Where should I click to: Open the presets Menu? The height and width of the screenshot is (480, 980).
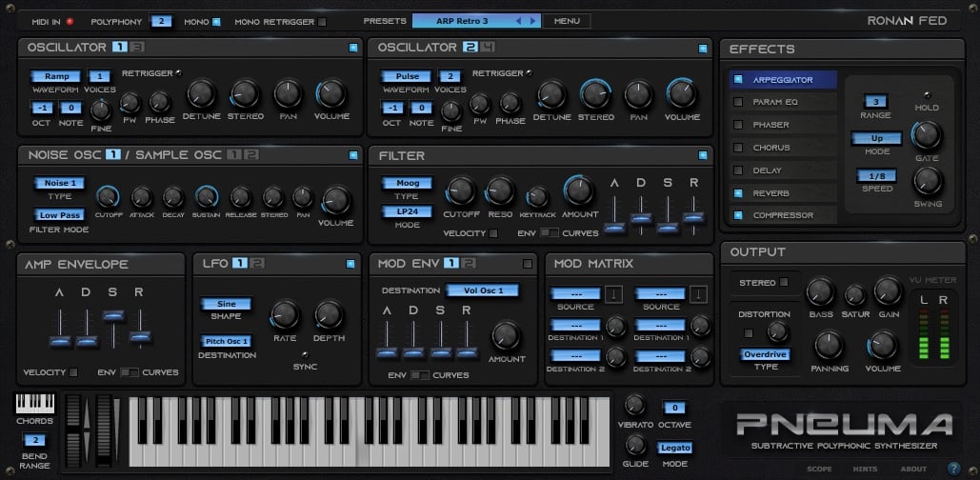pos(567,21)
